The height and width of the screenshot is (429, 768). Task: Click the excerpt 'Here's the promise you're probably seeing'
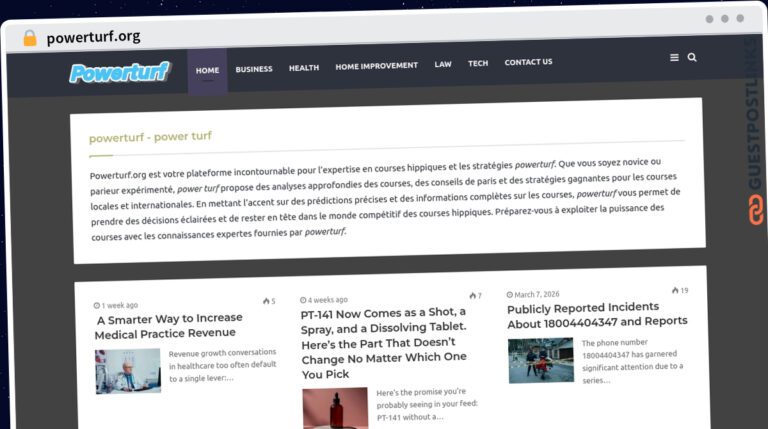(427, 405)
